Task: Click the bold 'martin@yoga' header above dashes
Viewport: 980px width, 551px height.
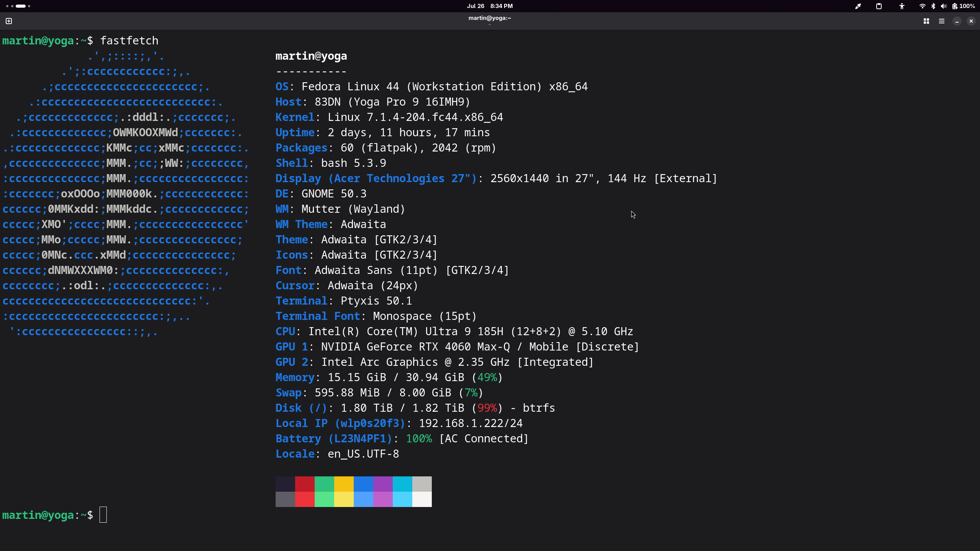Action: [311, 56]
